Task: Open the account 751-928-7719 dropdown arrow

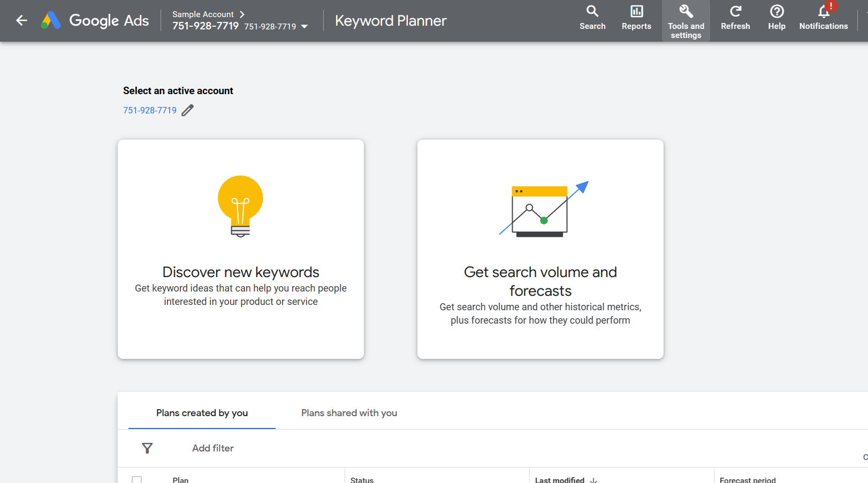Action: (x=304, y=26)
